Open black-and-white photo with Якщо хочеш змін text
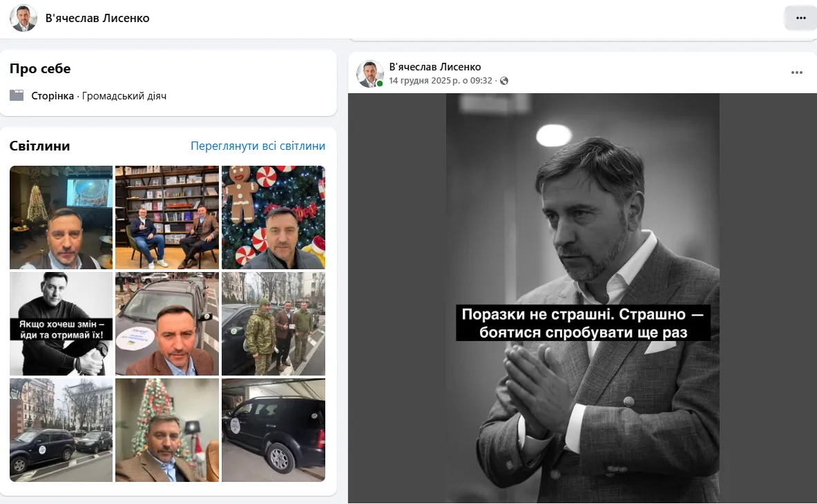 click(x=61, y=323)
